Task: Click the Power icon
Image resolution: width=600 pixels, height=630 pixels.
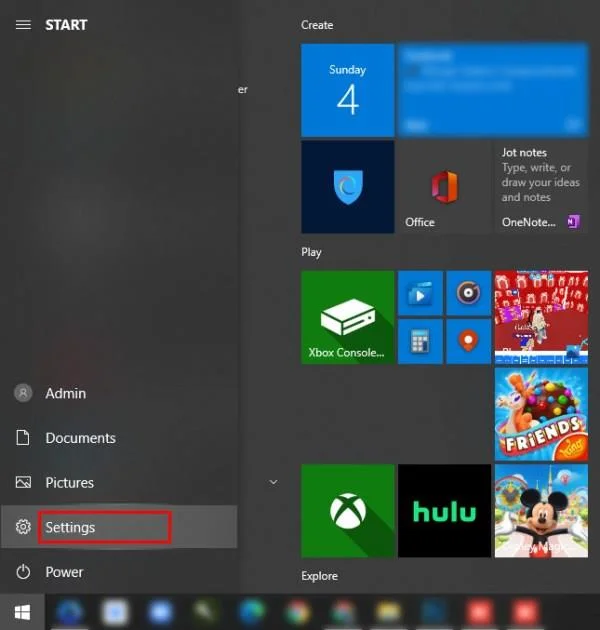Action: pyautogui.click(x=23, y=572)
